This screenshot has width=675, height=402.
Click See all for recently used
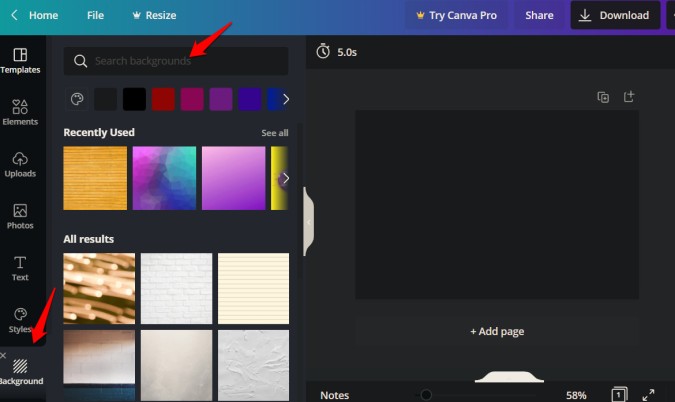(x=275, y=133)
